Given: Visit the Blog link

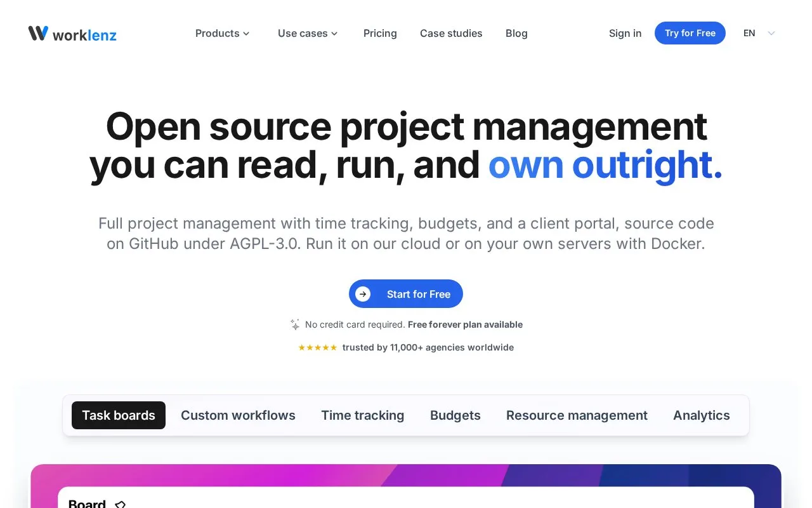Looking at the screenshot, I should pyautogui.click(x=516, y=33).
